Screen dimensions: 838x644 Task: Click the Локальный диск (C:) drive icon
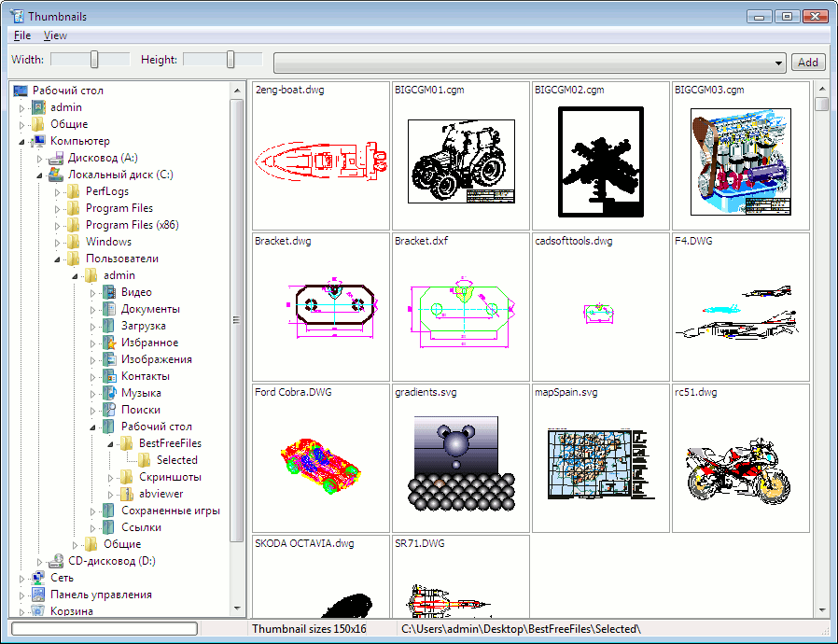56,175
